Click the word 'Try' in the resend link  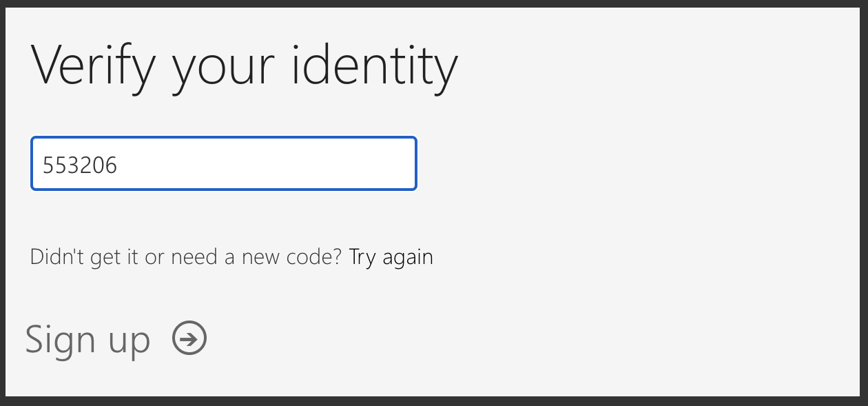click(x=363, y=257)
